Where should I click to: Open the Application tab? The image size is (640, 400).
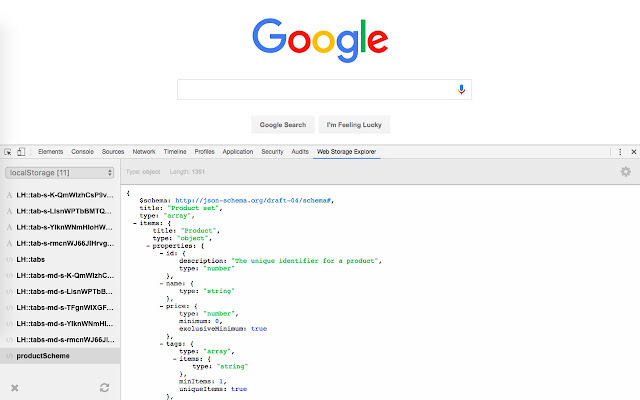tap(238, 152)
